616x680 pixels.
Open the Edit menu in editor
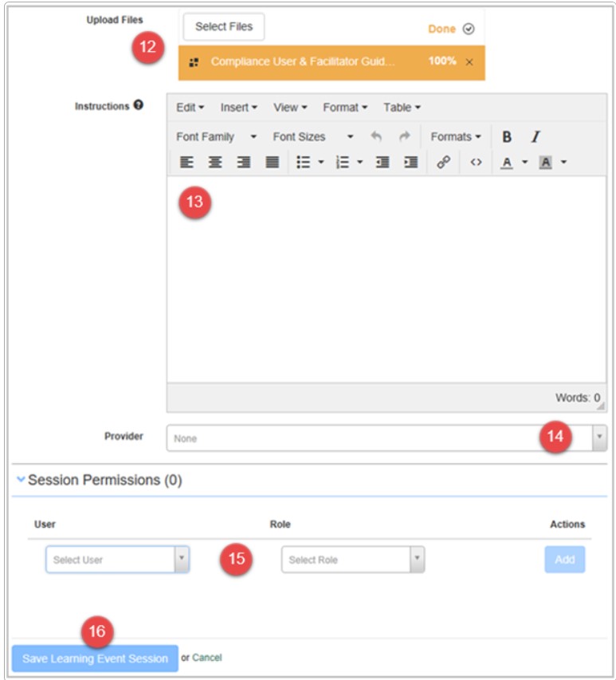(x=190, y=107)
